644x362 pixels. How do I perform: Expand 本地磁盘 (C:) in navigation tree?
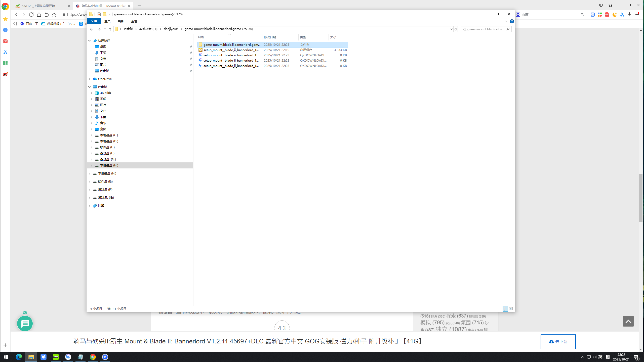(92, 135)
